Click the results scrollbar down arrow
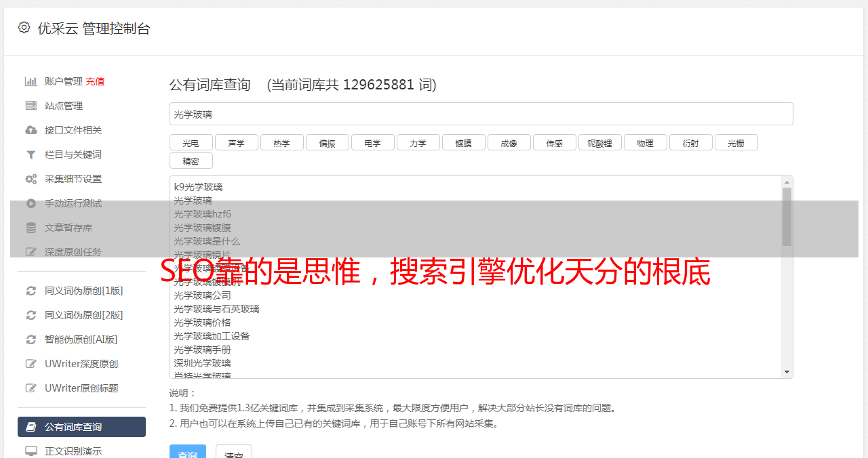Viewport: 868px width, 458px height. coord(787,372)
